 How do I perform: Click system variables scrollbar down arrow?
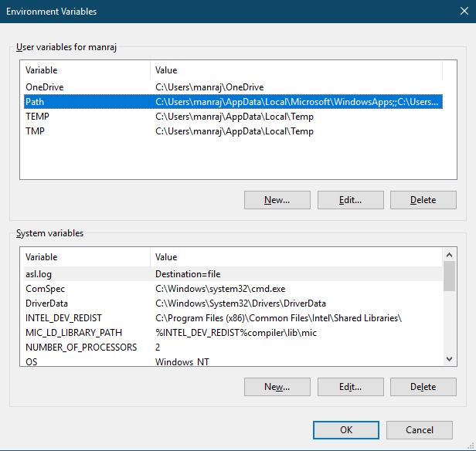pyautogui.click(x=449, y=359)
